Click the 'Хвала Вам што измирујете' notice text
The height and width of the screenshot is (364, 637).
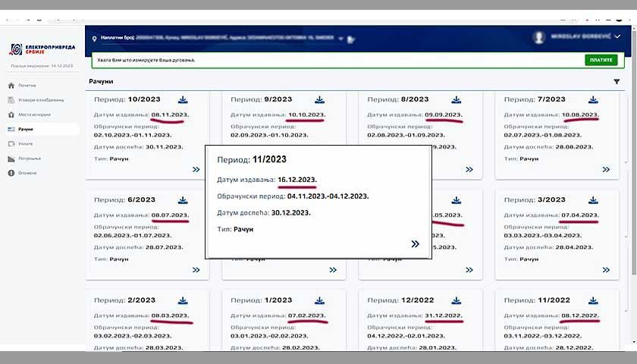[x=146, y=60]
